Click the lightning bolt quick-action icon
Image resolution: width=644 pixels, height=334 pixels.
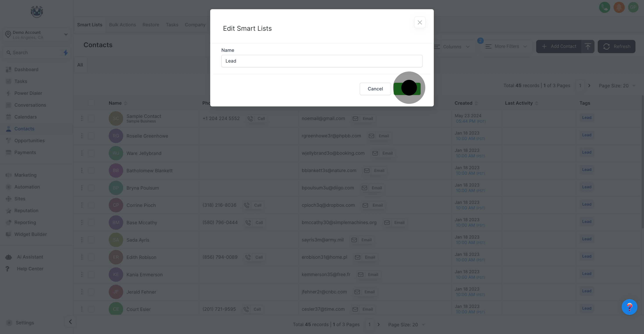point(66,53)
